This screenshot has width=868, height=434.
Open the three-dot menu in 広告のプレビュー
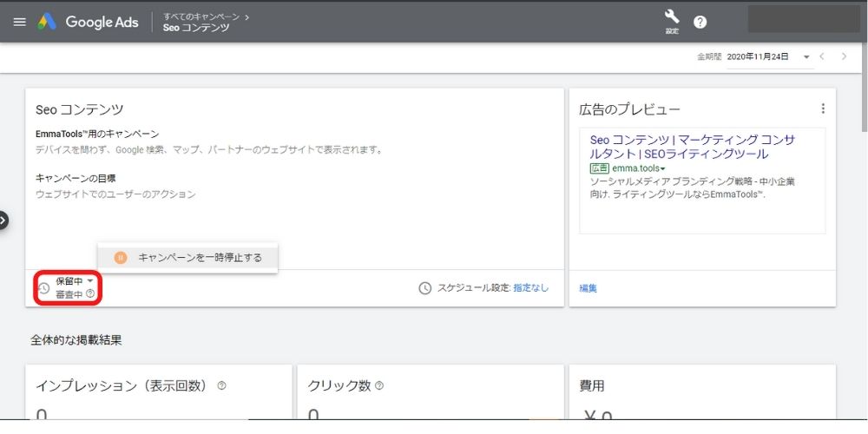tap(823, 108)
